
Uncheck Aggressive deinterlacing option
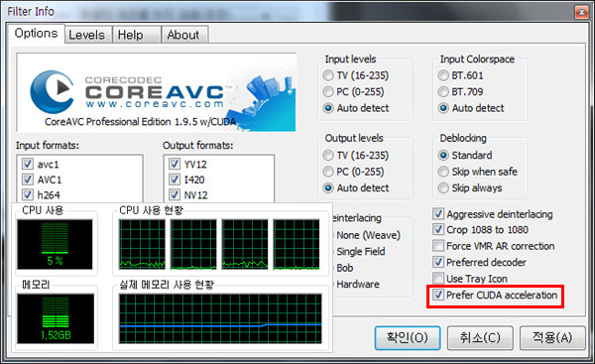pos(438,214)
